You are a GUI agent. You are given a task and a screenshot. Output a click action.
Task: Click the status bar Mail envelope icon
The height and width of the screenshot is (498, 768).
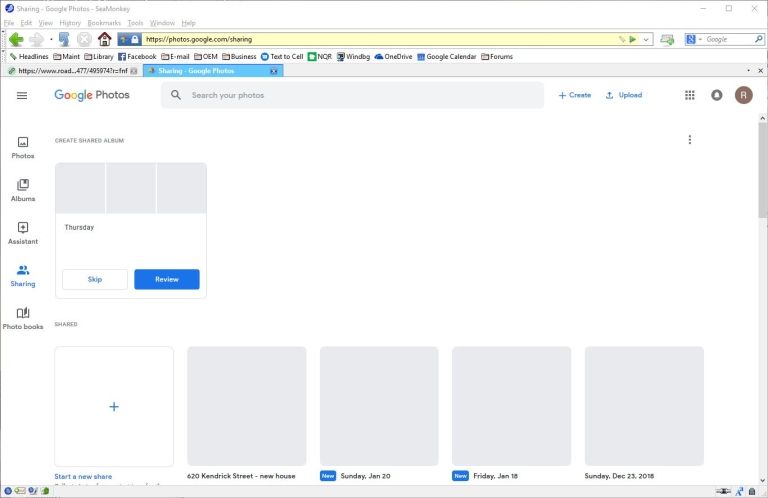tap(20, 491)
